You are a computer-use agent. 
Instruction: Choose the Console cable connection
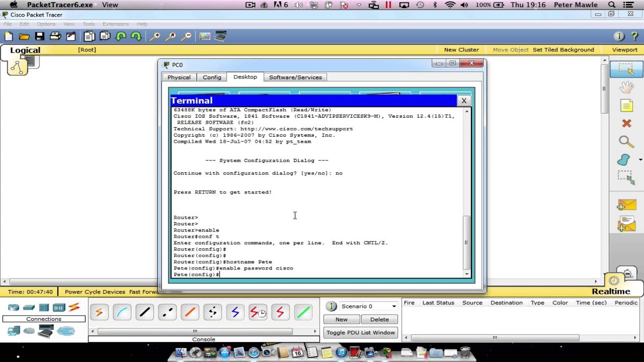122,312
